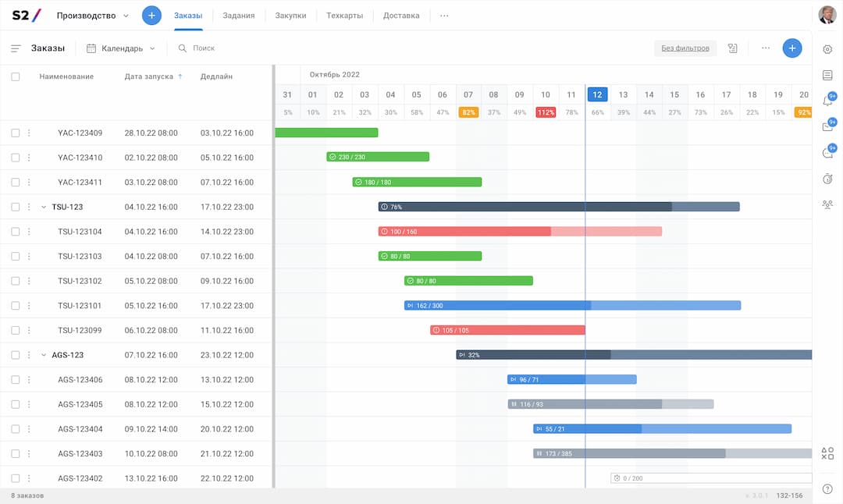Open settings gear in right sidebar
843x504 pixels.
(827, 49)
